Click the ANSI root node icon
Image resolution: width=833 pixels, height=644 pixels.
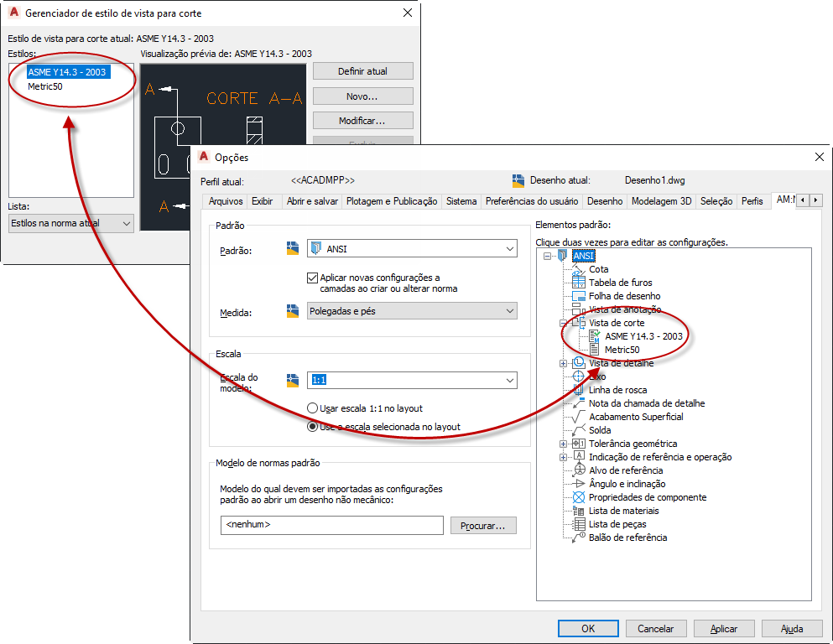(562, 256)
